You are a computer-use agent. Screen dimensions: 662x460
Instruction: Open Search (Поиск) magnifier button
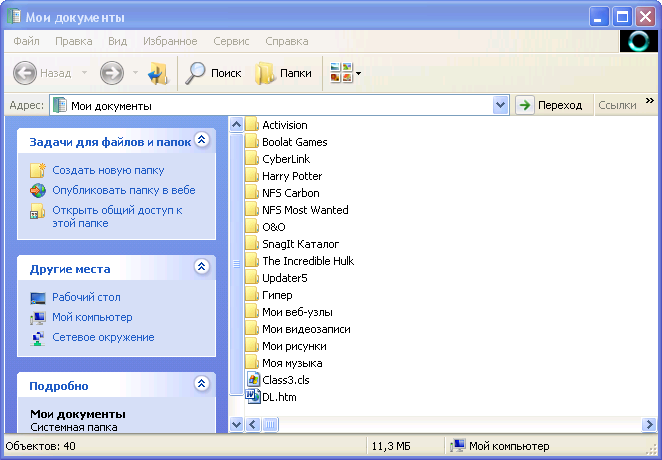(213, 73)
